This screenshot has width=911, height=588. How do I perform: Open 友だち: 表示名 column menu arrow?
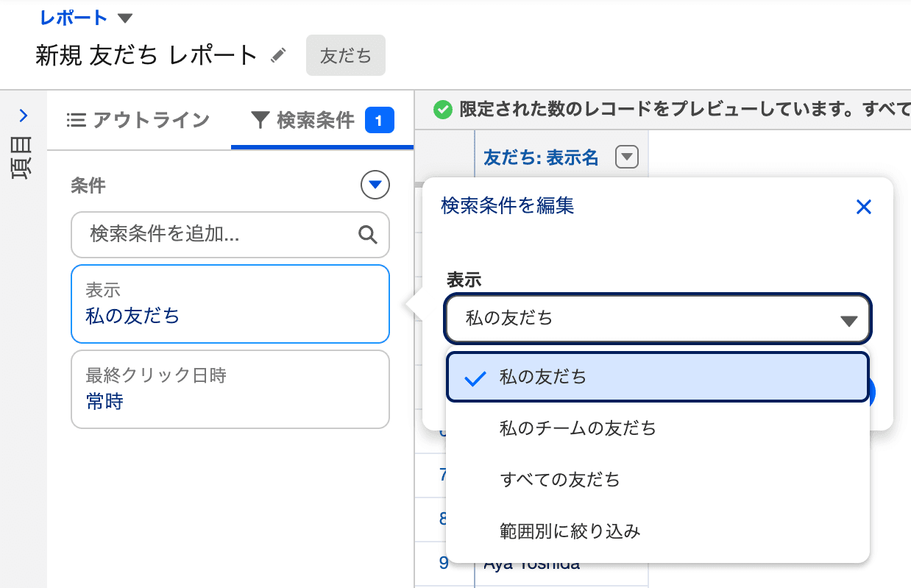point(626,157)
